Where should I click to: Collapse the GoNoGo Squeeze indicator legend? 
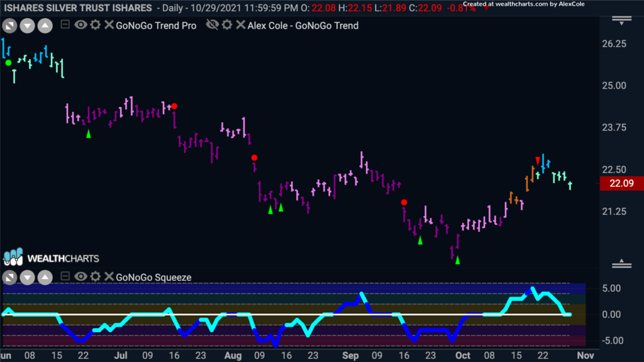tap(65, 277)
